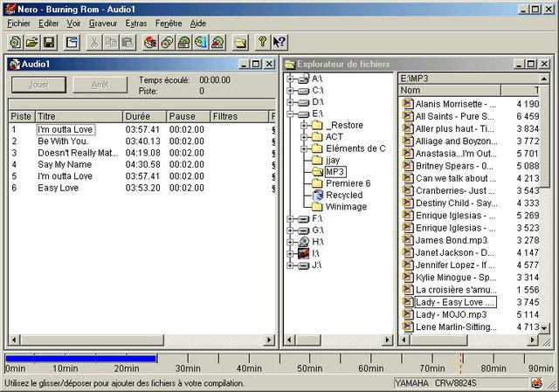This screenshot has height=392, width=559.
Task: Click the Copy CD two-discs icon
Action: 167,43
